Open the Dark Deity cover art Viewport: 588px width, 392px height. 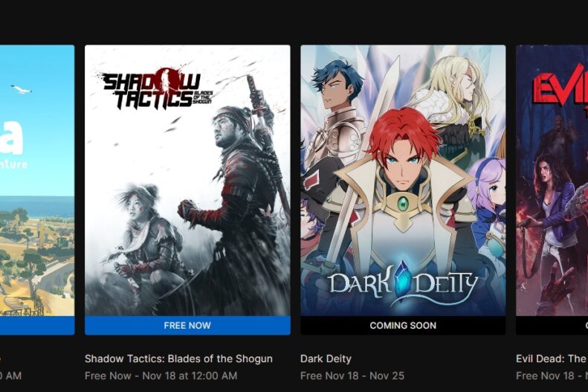[x=403, y=181]
